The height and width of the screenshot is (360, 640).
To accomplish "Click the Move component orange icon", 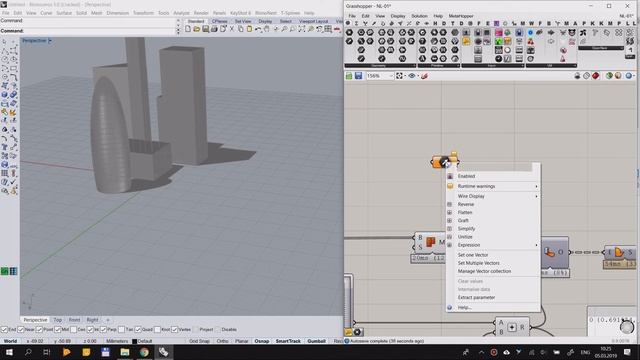I will [430, 242].
